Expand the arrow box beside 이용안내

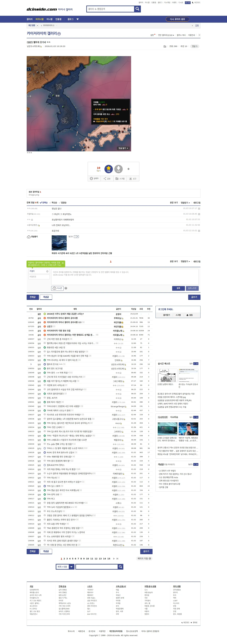point(199,35)
